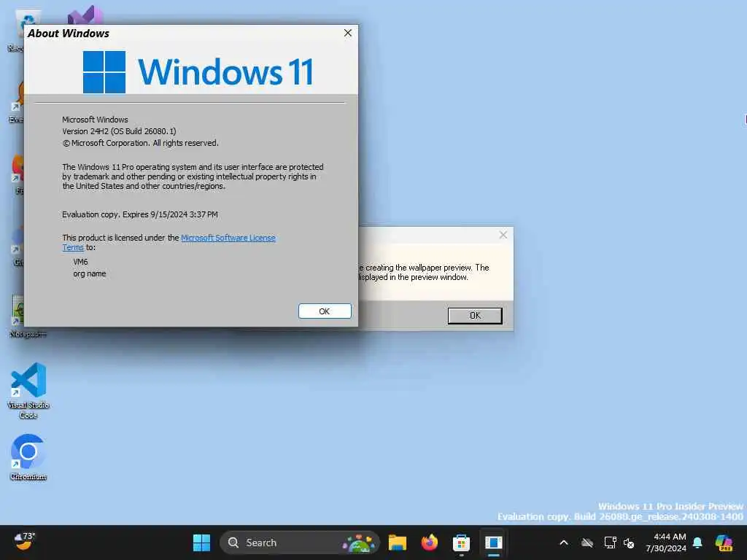Open File Explorer from taskbar
Viewport: 747px width, 560px height.
click(x=398, y=542)
